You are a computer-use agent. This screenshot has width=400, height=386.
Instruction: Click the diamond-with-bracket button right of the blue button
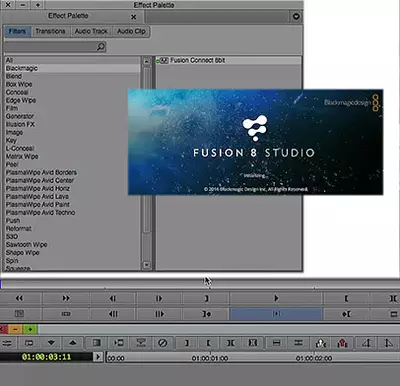tap(346, 314)
